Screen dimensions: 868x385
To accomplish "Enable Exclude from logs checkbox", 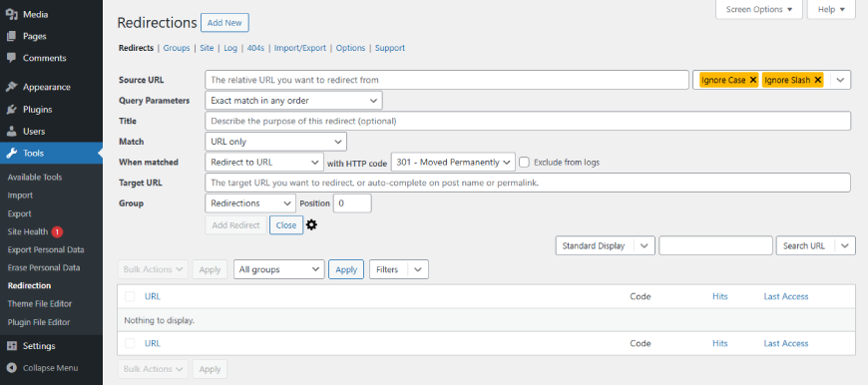I will tap(524, 162).
